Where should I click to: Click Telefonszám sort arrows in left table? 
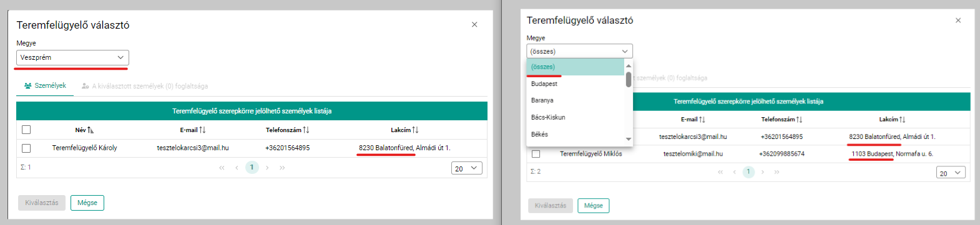point(306,130)
